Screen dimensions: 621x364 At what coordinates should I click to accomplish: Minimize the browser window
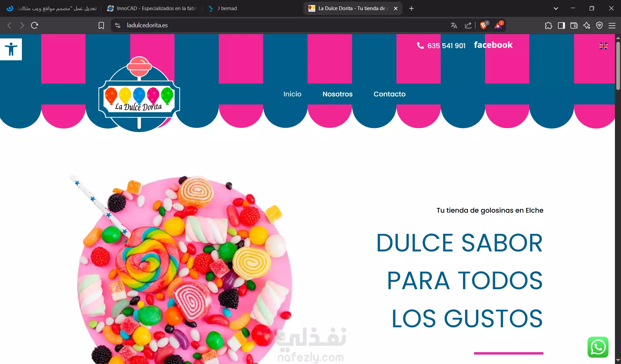(573, 8)
